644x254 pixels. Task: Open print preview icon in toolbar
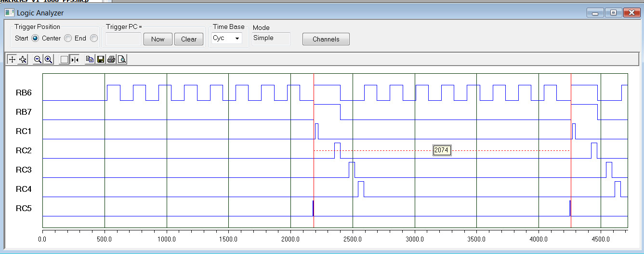coord(122,59)
